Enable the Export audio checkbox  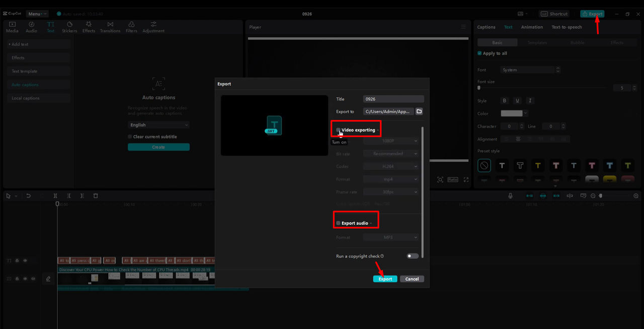point(339,223)
